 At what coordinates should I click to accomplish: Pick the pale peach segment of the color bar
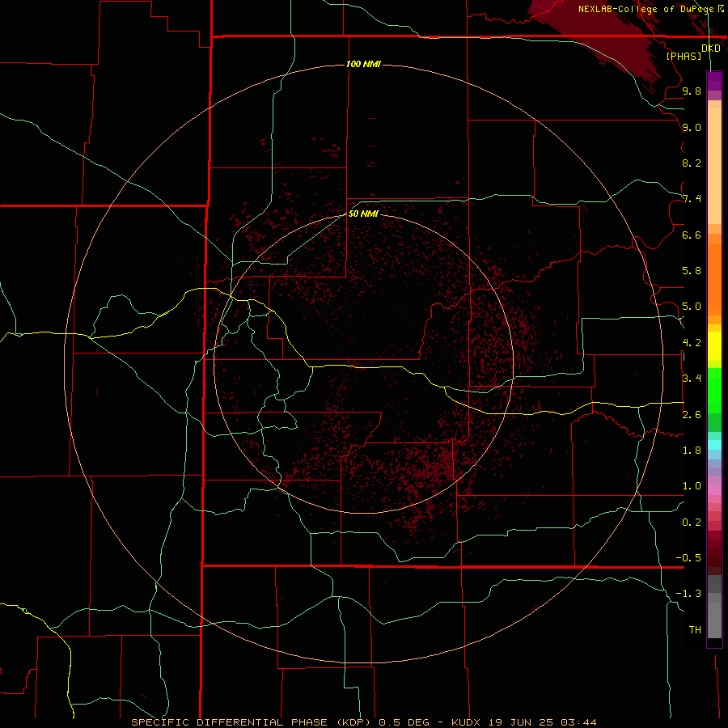(714, 166)
